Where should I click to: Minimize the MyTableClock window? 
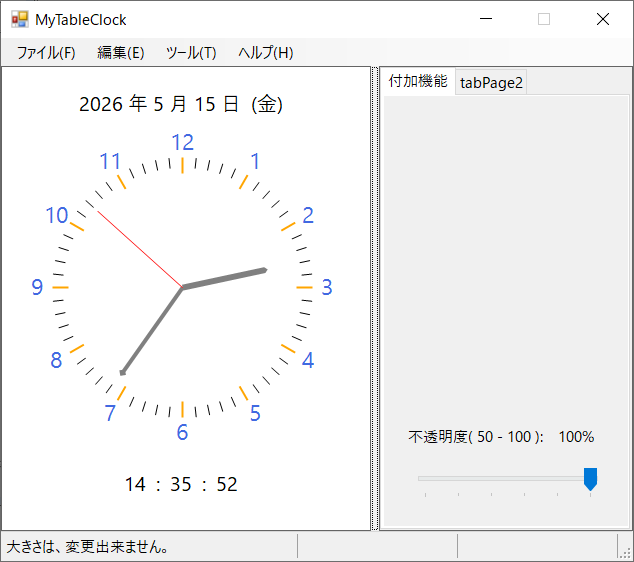(x=486, y=19)
